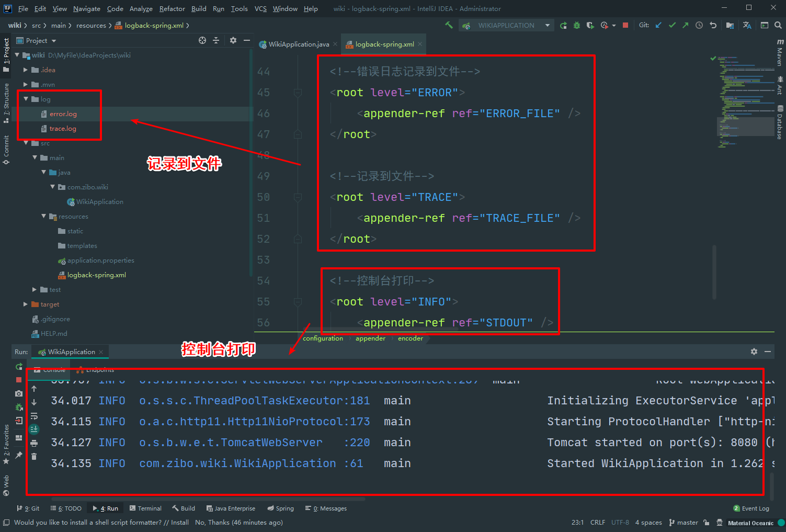Close the logback-spring.xml editor tab
786x532 pixels.
420,44
